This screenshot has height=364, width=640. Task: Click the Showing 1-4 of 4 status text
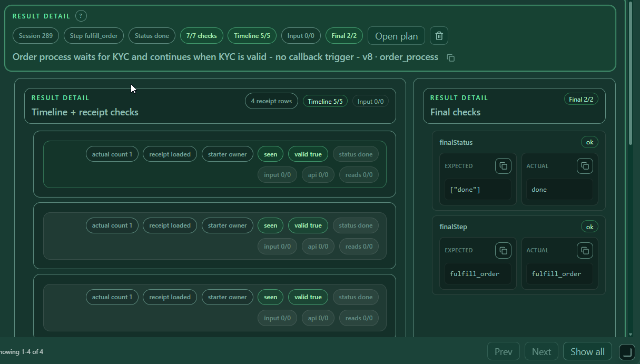pyautogui.click(x=22, y=351)
